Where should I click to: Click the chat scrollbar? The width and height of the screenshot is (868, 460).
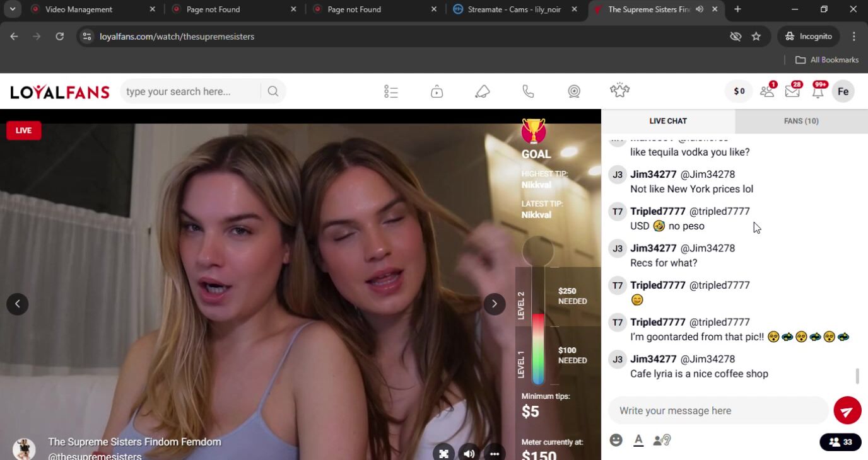(857, 376)
